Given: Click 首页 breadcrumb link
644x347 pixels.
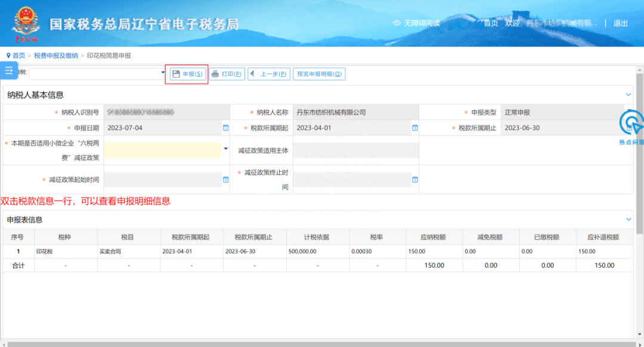Looking at the screenshot, I should tap(18, 55).
